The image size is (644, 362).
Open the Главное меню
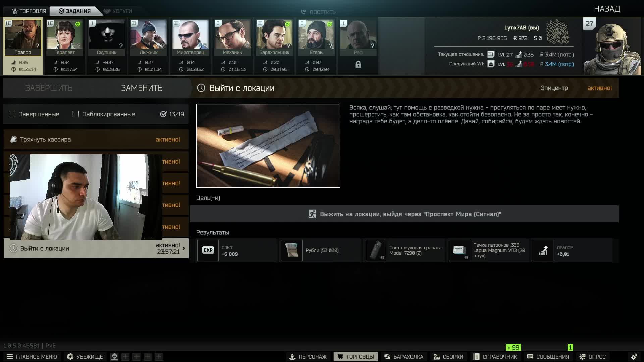pyautogui.click(x=32, y=357)
